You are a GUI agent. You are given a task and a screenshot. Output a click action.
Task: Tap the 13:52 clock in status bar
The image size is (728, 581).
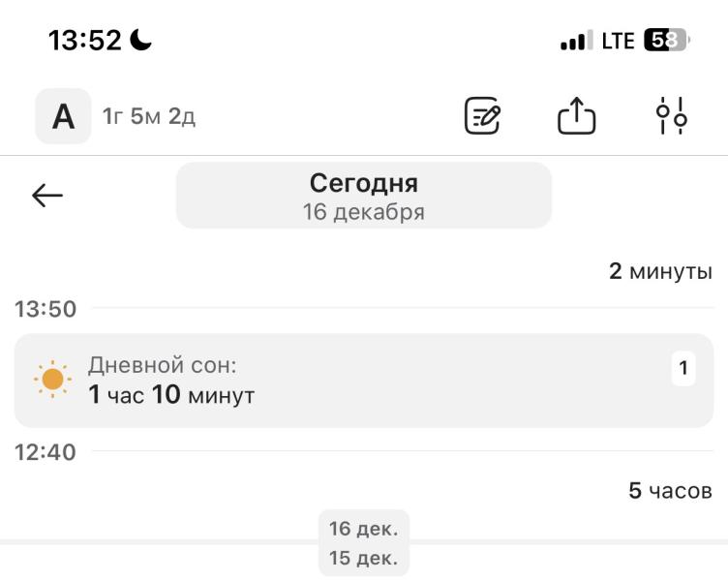tap(85, 41)
